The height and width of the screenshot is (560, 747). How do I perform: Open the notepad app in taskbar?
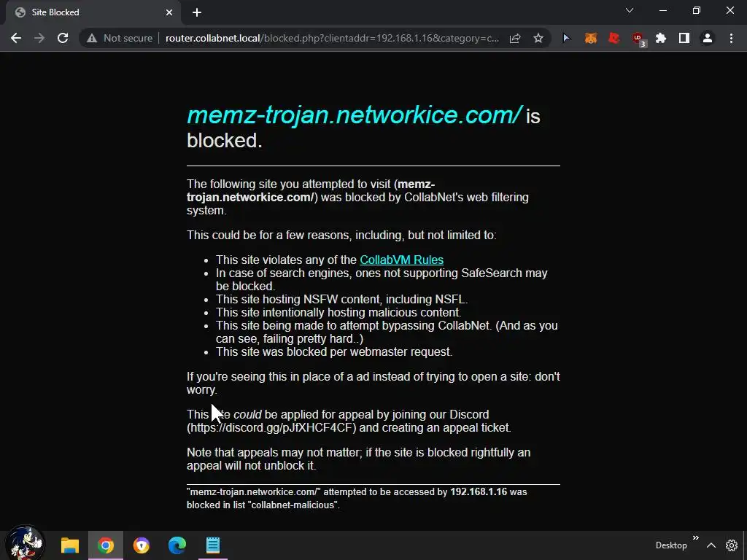[213, 545]
